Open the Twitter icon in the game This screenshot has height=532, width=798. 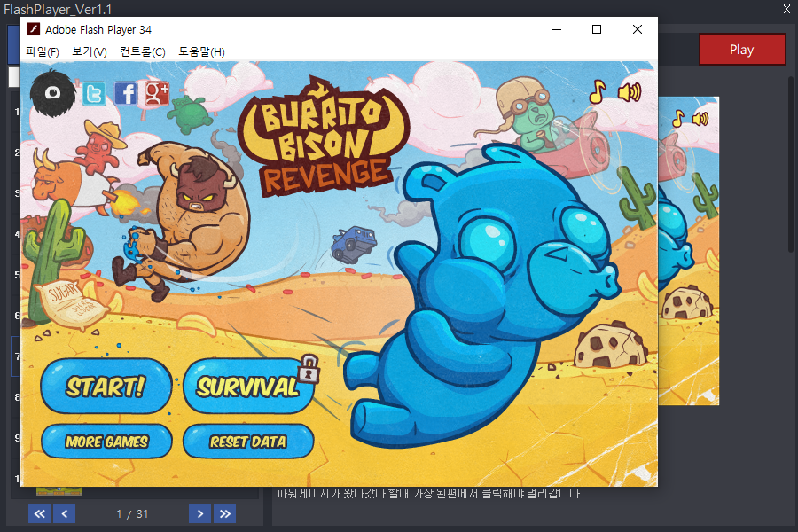click(94, 94)
